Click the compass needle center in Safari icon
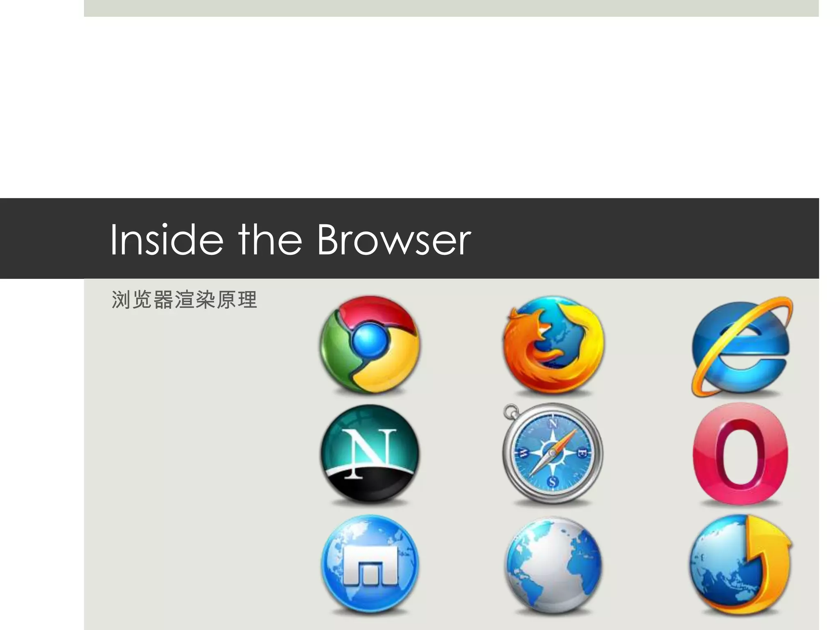The height and width of the screenshot is (630, 840). [x=552, y=453]
